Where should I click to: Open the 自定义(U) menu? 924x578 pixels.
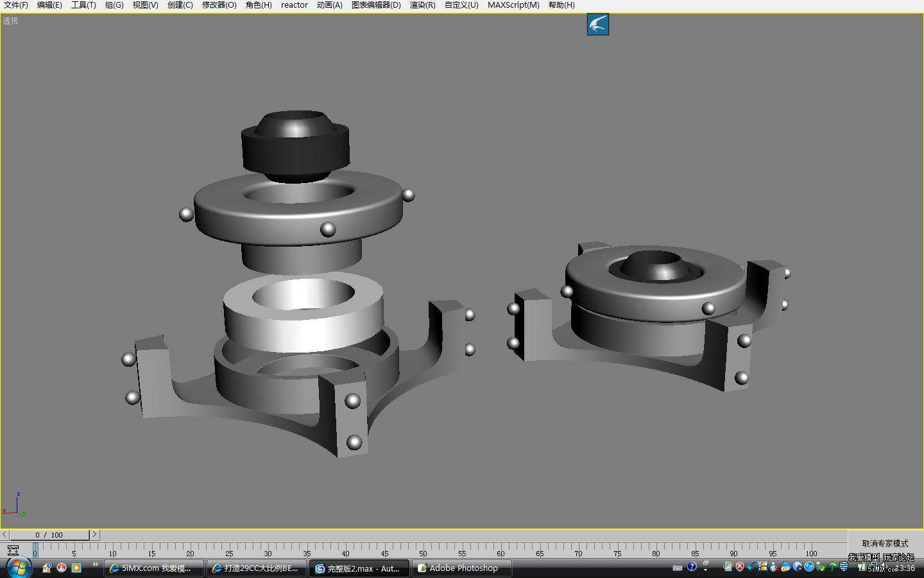461,5
